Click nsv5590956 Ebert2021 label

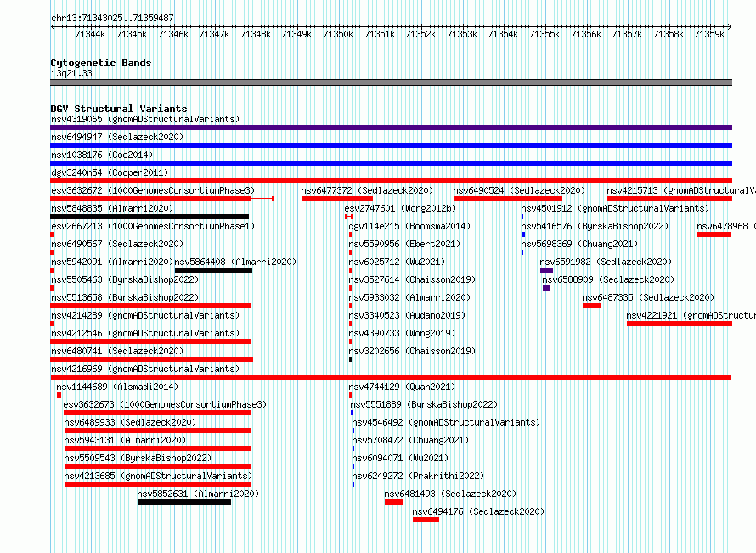[404, 244]
